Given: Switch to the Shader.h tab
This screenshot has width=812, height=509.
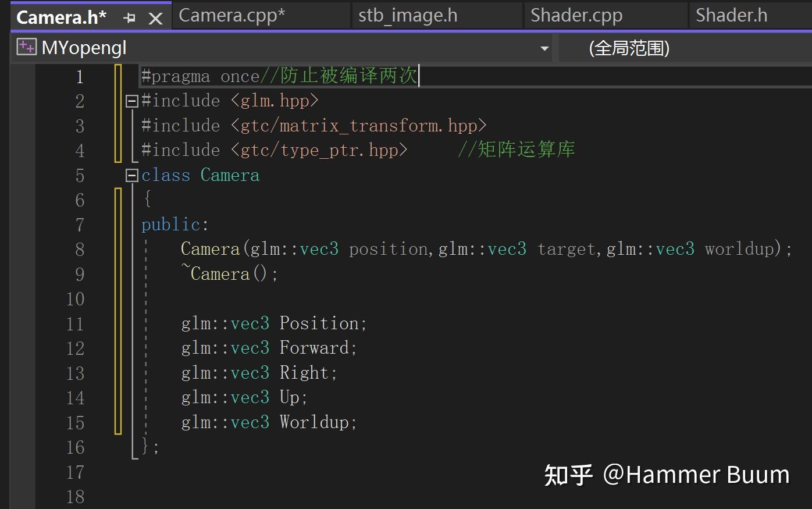Looking at the screenshot, I should coord(730,15).
